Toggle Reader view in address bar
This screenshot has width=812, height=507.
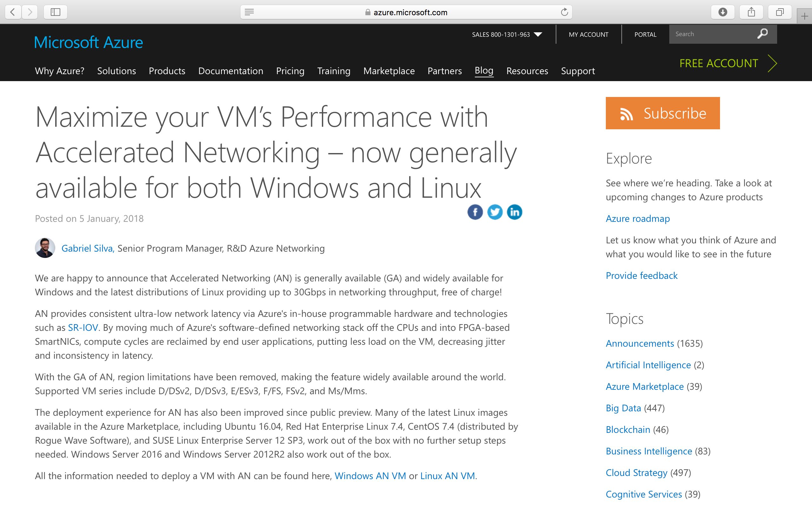(249, 12)
